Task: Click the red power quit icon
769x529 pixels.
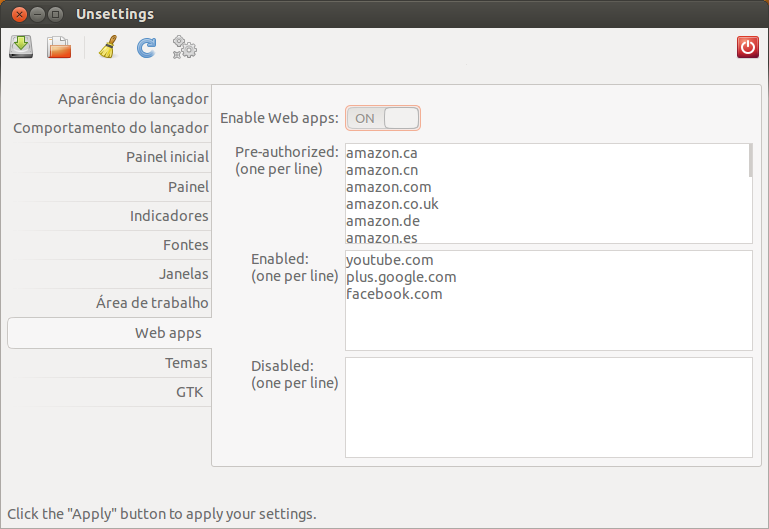Action: coord(747,47)
